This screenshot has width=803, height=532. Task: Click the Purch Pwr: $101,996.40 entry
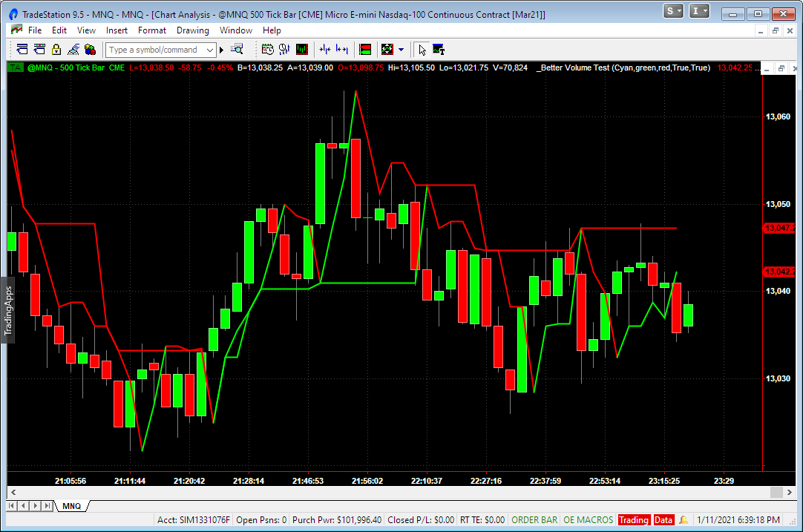336,519
